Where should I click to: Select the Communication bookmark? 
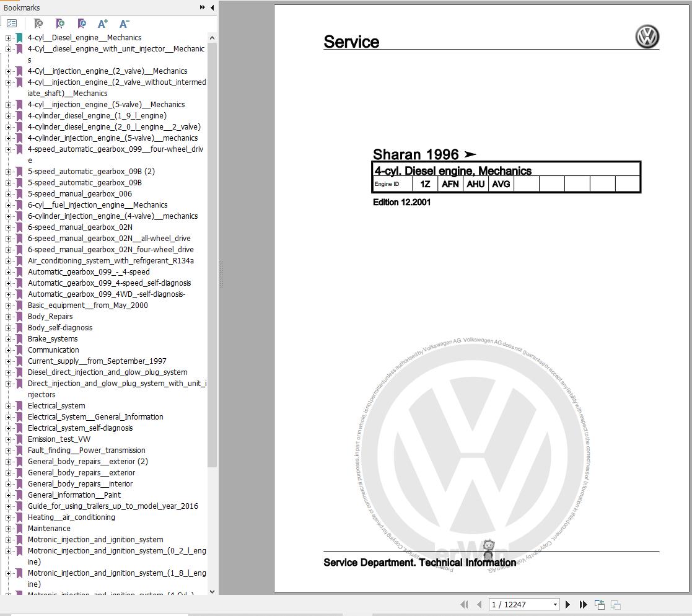pos(53,350)
